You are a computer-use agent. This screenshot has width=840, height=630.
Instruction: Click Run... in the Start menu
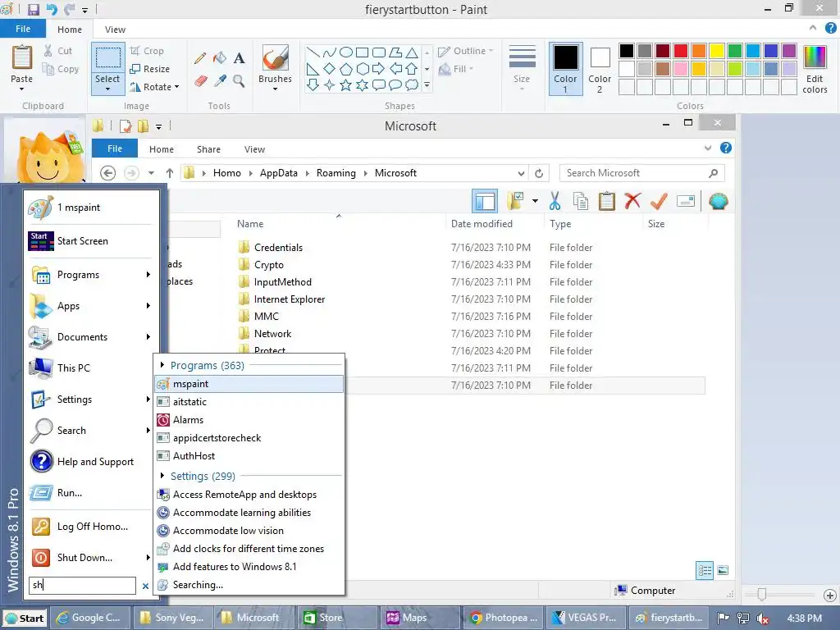90,493
